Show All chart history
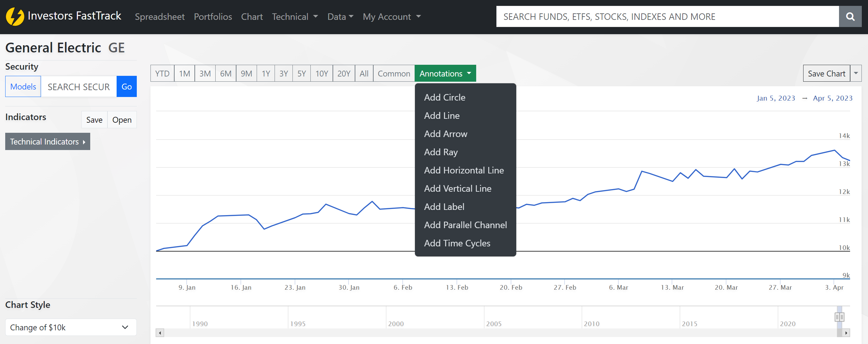 pos(364,73)
